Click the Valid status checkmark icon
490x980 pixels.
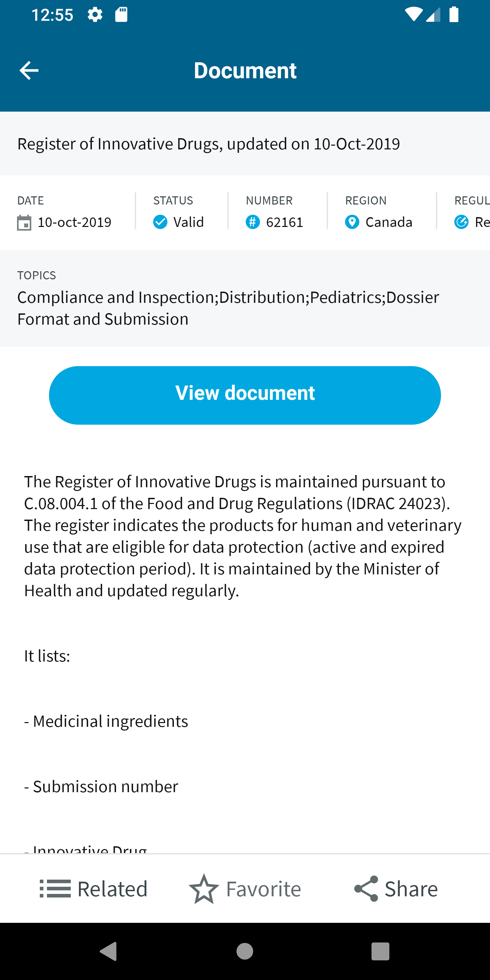160,222
